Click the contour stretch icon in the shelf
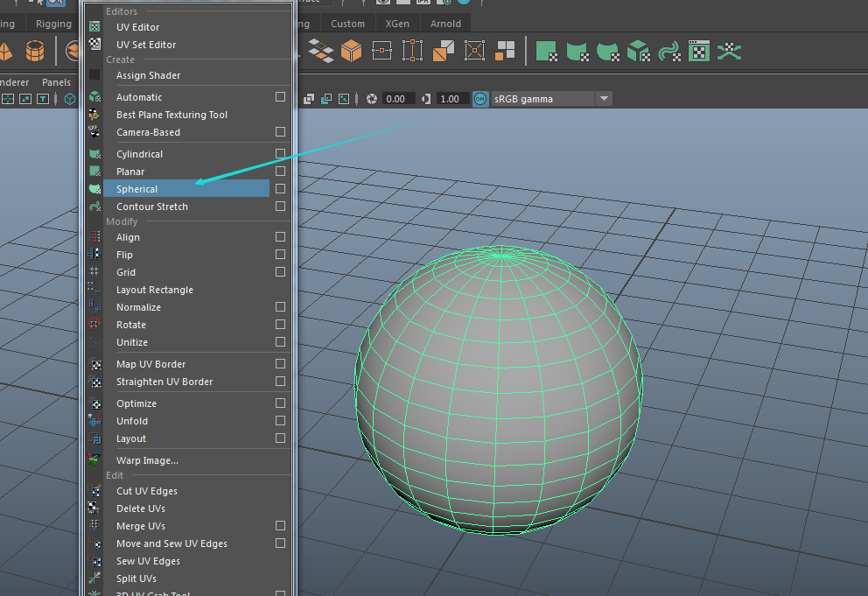Viewport: 868px width, 596px height. 668,52
